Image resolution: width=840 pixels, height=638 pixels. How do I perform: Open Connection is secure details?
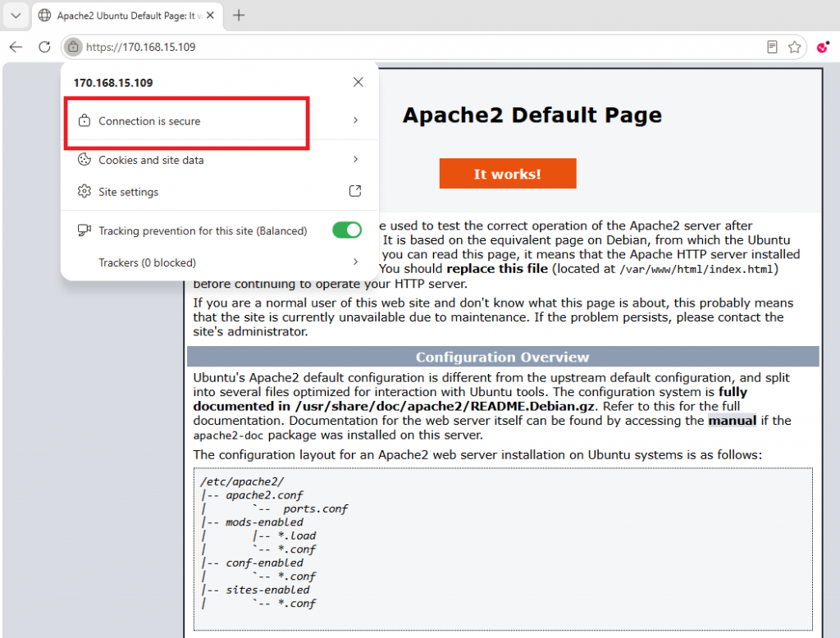pos(220,121)
